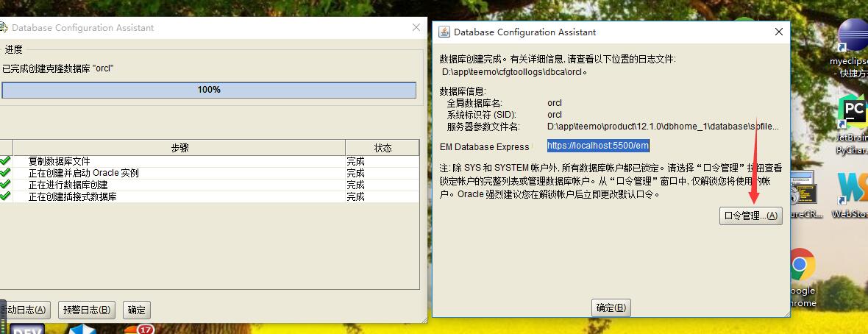Viewport: 868px width, 334px height.
Task: Click the checkmark beside 正在创建插接式数据库
Action: [6, 196]
